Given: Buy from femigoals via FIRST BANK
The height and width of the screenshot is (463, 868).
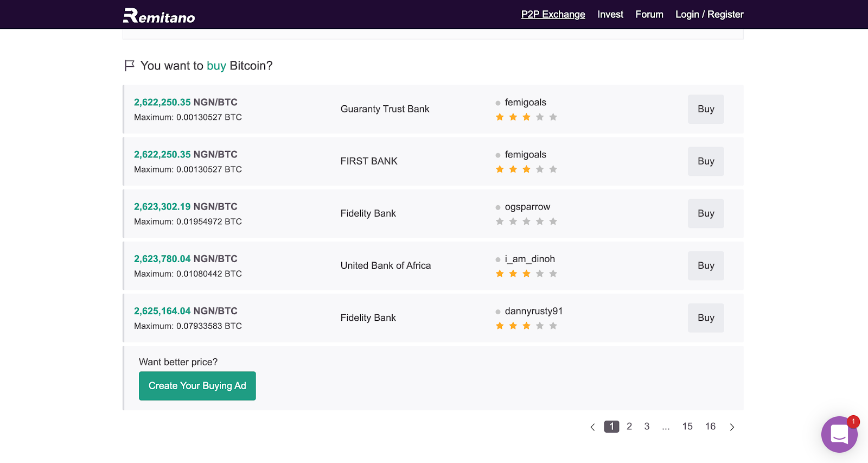Looking at the screenshot, I should pos(706,161).
